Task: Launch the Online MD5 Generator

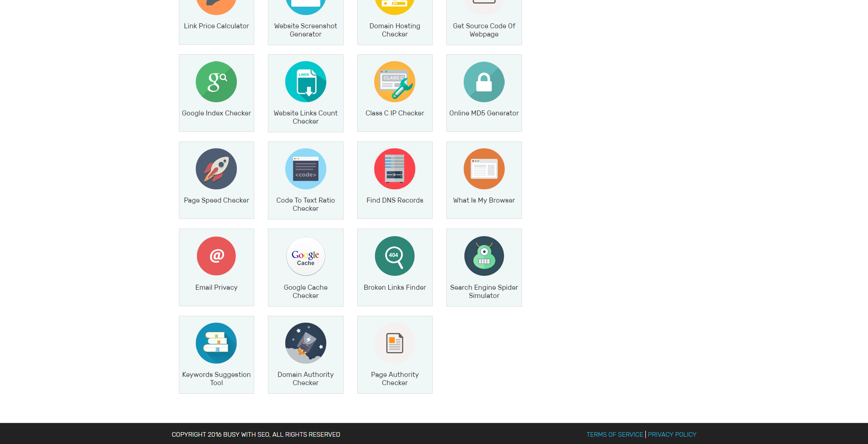Action: [484, 93]
